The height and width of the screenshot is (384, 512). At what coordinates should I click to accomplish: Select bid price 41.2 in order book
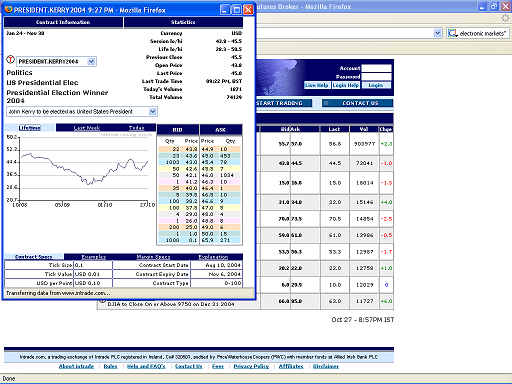coord(191,182)
